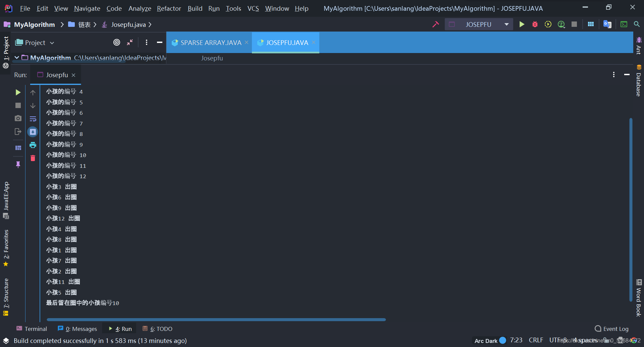
Task: Open the JOSEPFU run configuration dropdown
Action: (x=479, y=24)
